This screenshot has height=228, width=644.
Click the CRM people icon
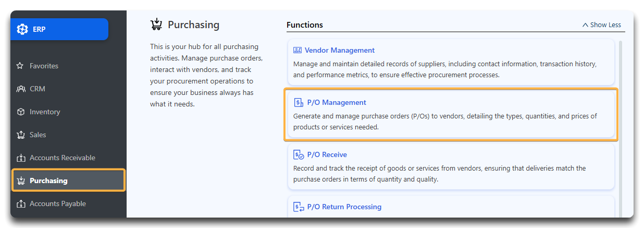(21, 89)
